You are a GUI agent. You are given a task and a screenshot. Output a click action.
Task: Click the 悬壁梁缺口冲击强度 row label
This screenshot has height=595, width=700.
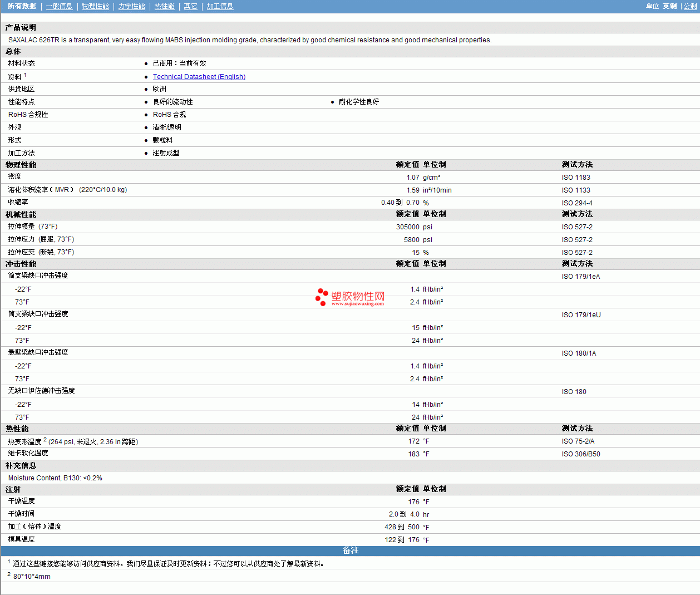[38, 352]
